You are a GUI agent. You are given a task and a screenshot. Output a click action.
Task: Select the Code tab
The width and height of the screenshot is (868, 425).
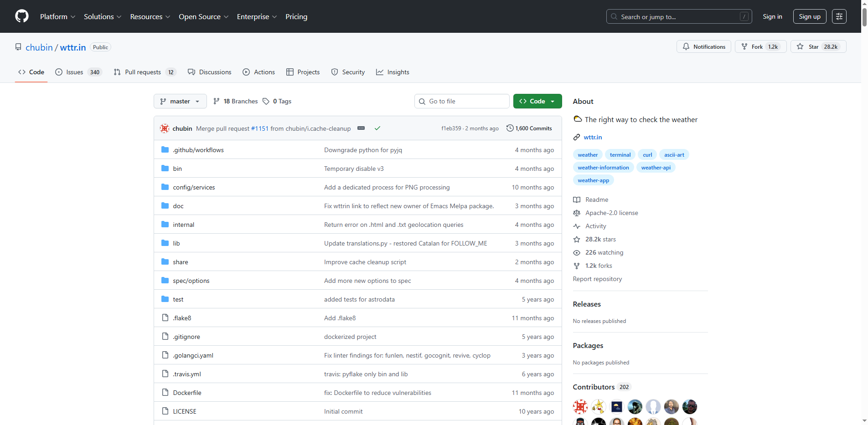point(31,72)
